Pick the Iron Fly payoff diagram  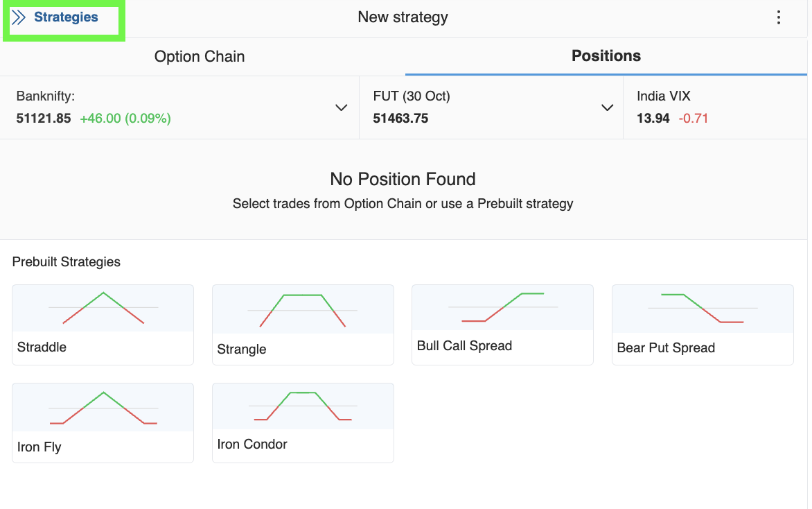103,408
